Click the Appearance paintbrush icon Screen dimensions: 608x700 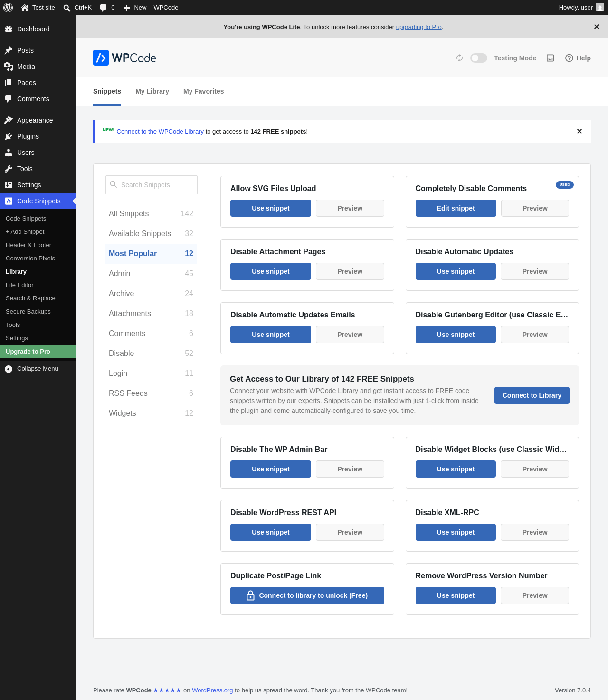click(x=9, y=120)
